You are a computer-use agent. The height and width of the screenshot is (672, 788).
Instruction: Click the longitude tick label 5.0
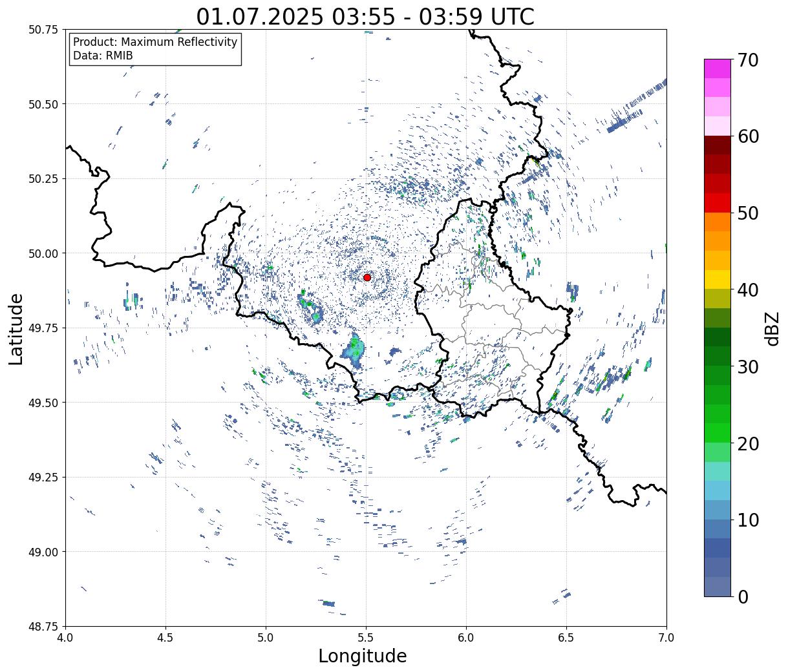click(x=266, y=638)
